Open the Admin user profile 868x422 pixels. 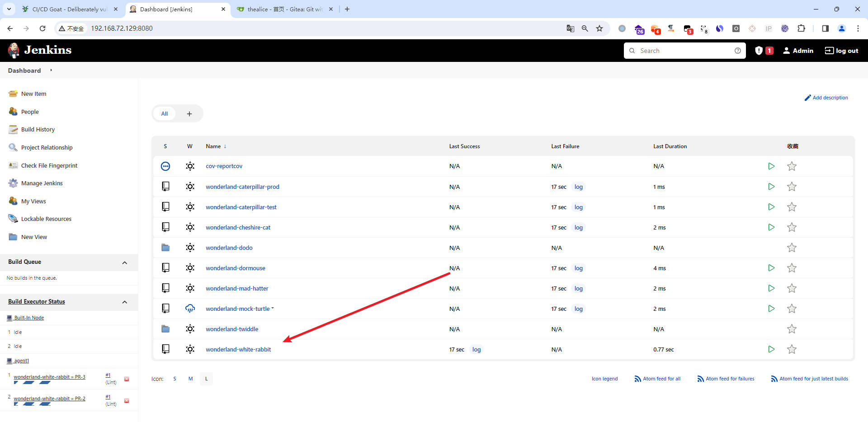tap(798, 51)
